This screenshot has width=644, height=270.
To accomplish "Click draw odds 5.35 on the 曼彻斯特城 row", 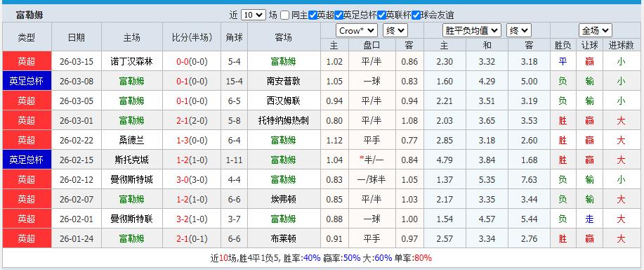I will 487,179.
